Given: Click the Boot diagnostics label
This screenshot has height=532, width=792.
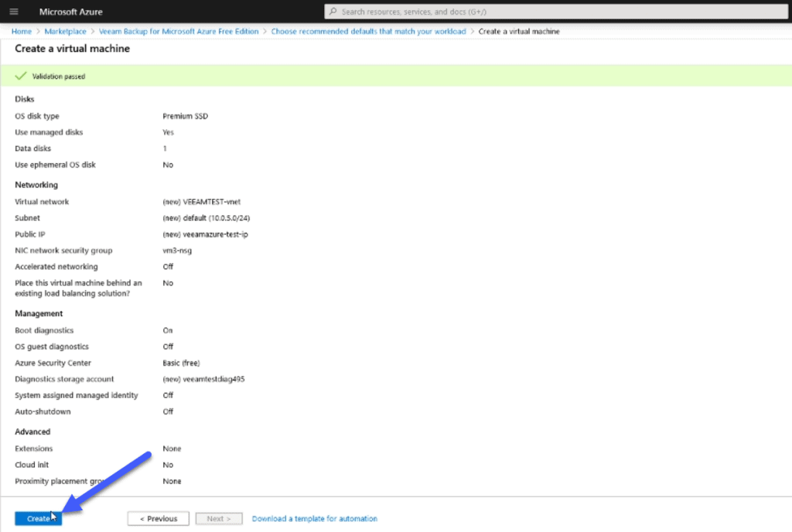Looking at the screenshot, I should pyautogui.click(x=44, y=330).
